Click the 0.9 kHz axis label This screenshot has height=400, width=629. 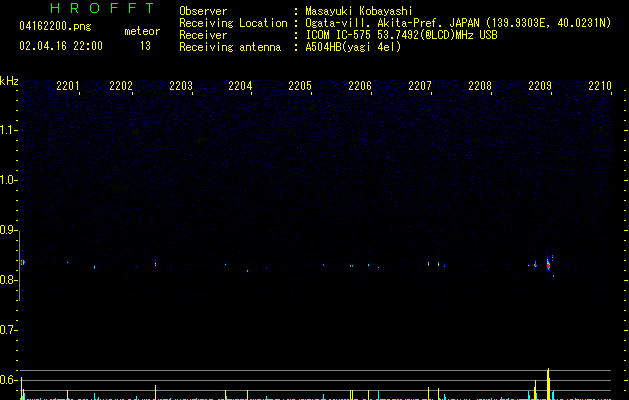8,230
